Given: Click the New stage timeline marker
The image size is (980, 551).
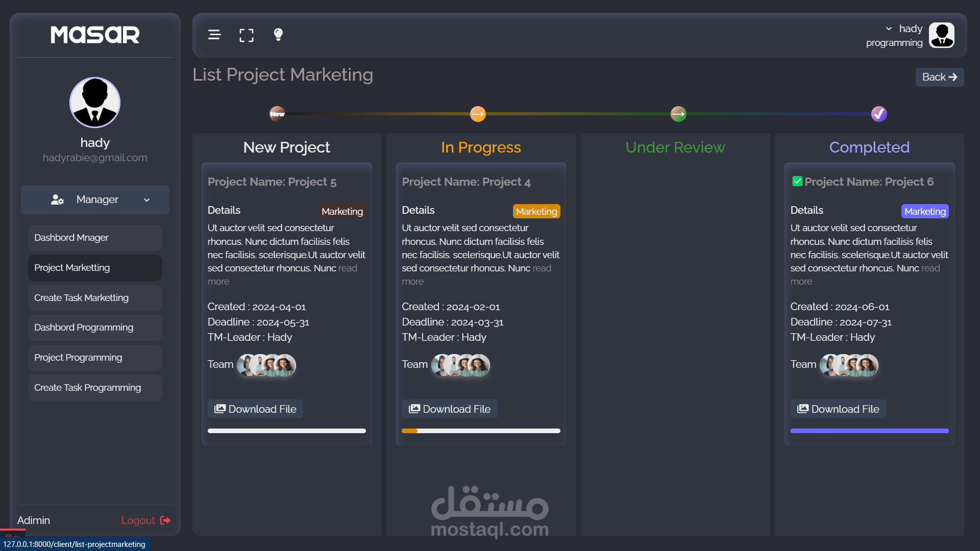Looking at the screenshot, I should click(277, 114).
